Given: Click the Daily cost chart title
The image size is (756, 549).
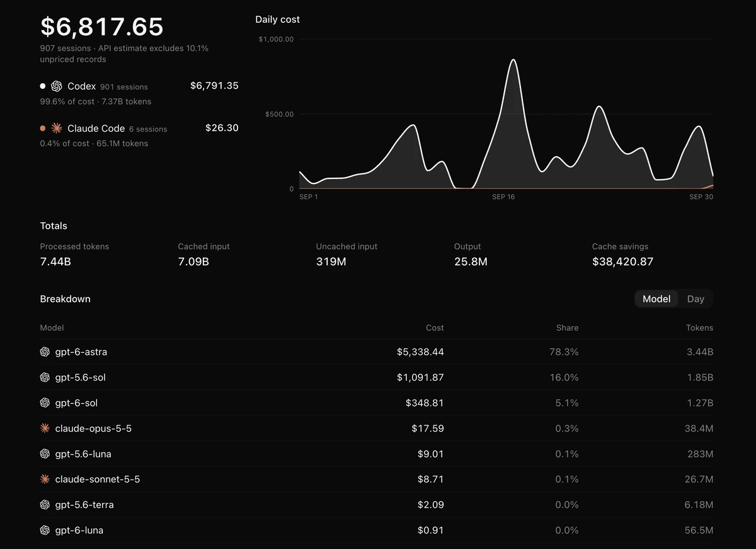Looking at the screenshot, I should pos(278,20).
